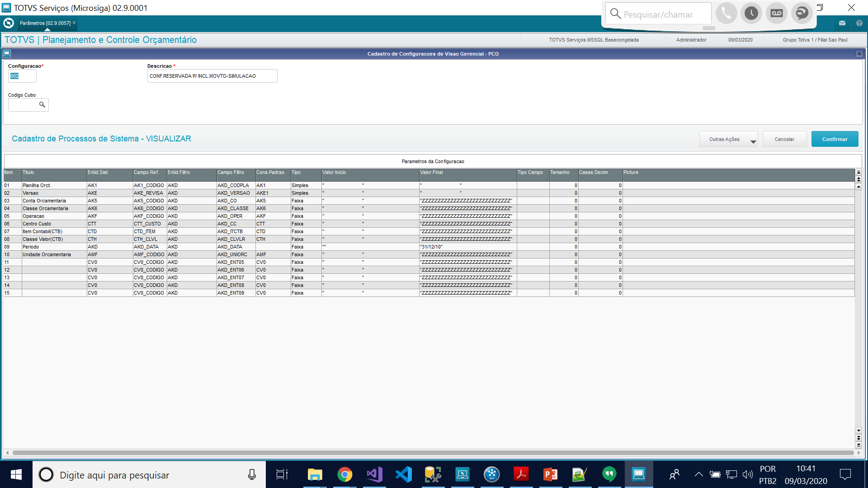
Task: Select the Parâmetros [02.9.0057] tab
Action: [45, 23]
